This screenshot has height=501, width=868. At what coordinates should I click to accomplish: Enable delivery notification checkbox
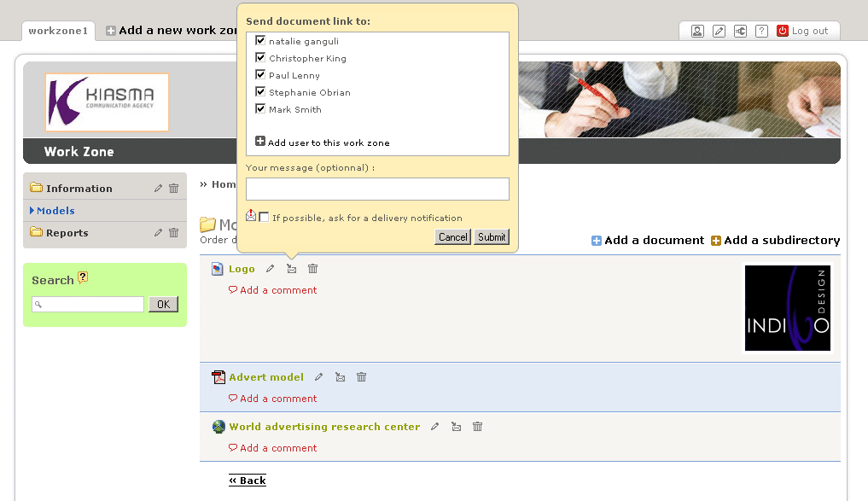264,217
